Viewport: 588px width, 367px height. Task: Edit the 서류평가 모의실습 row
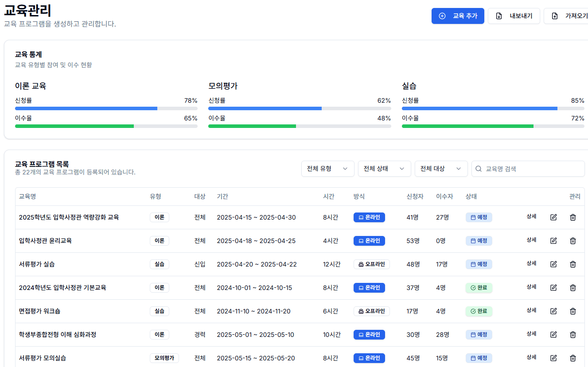pos(553,358)
